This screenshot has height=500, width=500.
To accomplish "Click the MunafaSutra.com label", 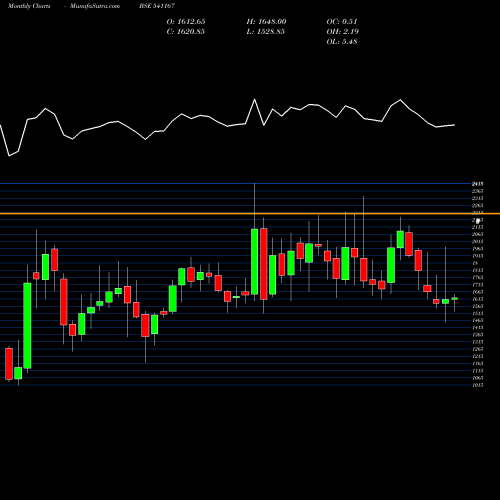I will [x=95, y=6].
